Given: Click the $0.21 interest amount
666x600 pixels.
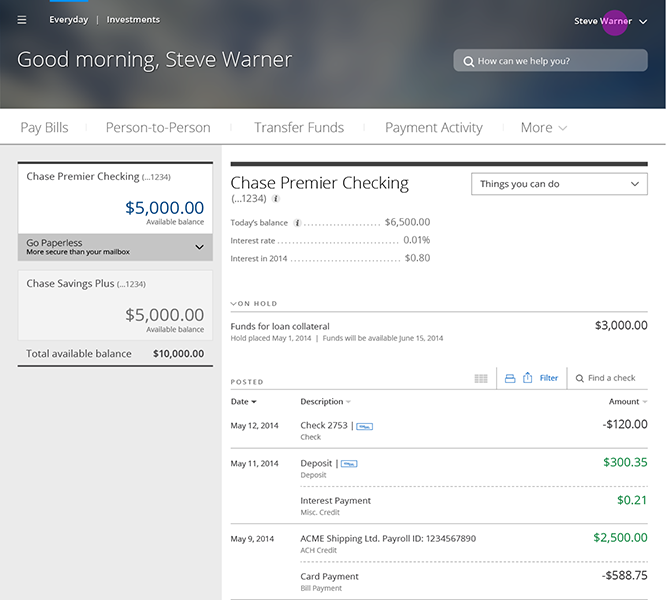Looking at the screenshot, I should pyautogui.click(x=632, y=500).
